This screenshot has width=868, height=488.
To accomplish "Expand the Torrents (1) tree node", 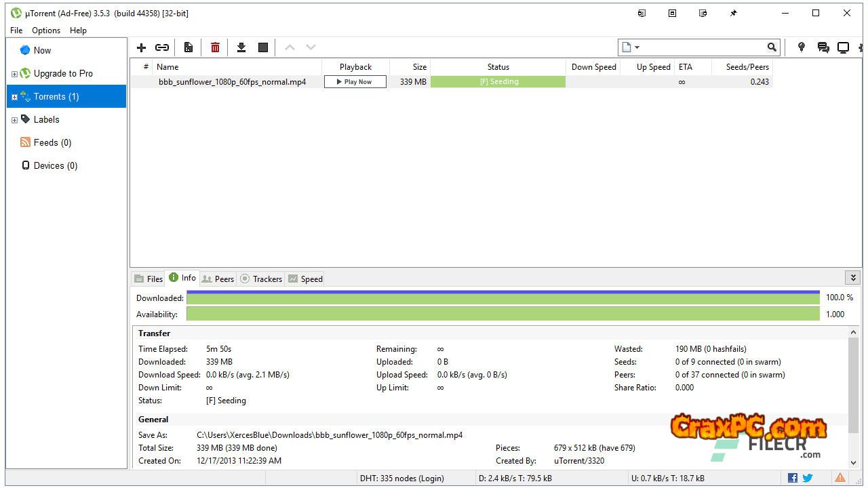I will (14, 97).
